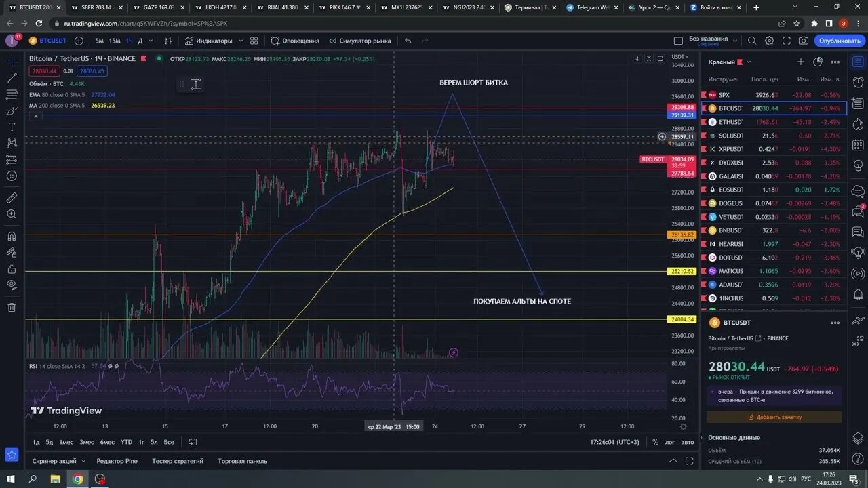The width and height of the screenshot is (868, 488).
Task: Click the 'Опубликовать' publish button
Action: coord(839,41)
